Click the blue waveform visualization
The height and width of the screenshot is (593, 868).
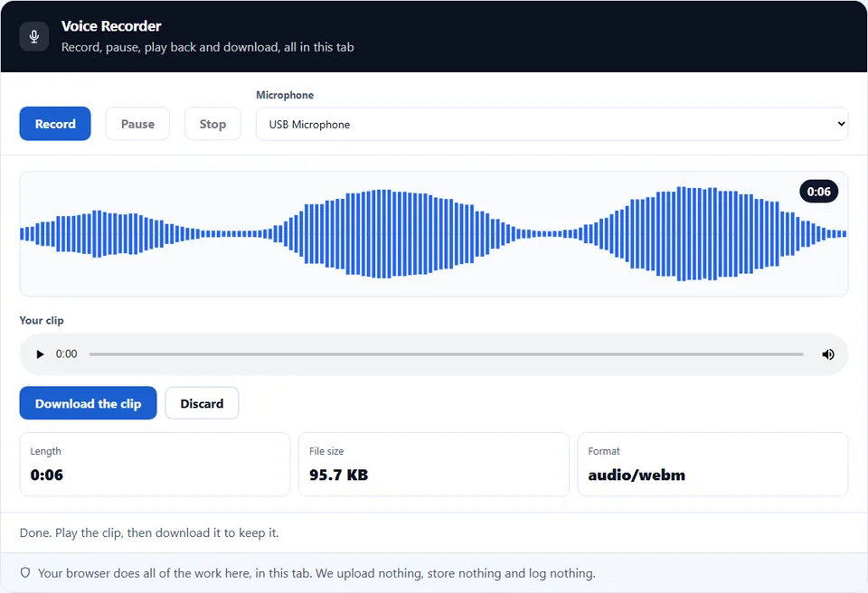[433, 233]
